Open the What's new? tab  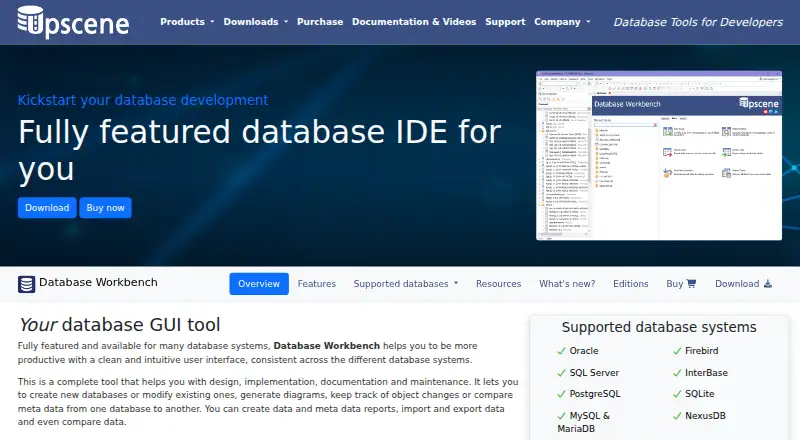[x=567, y=284]
